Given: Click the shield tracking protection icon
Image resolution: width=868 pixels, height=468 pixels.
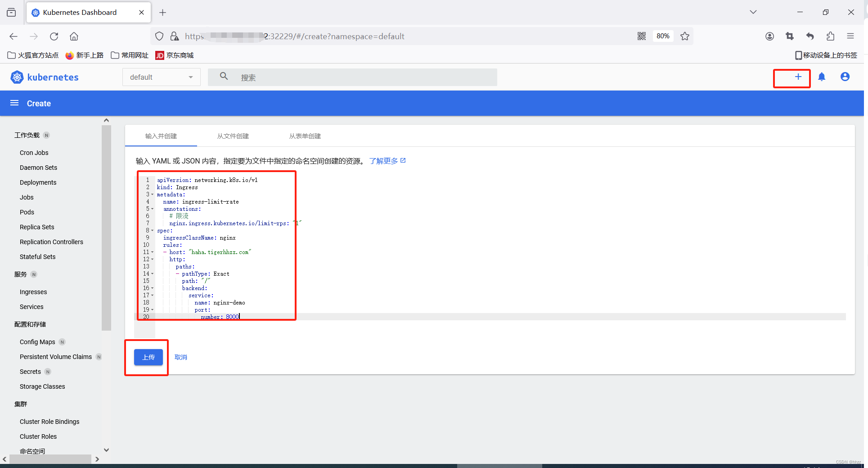Looking at the screenshot, I should coord(159,36).
